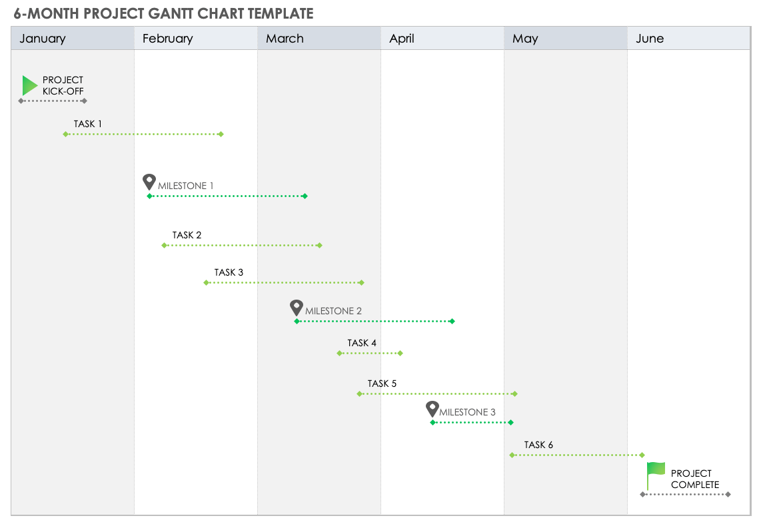The image size is (763, 532).
Task: Click the Task 3 dotted timeline bar
Action: [x=283, y=282]
